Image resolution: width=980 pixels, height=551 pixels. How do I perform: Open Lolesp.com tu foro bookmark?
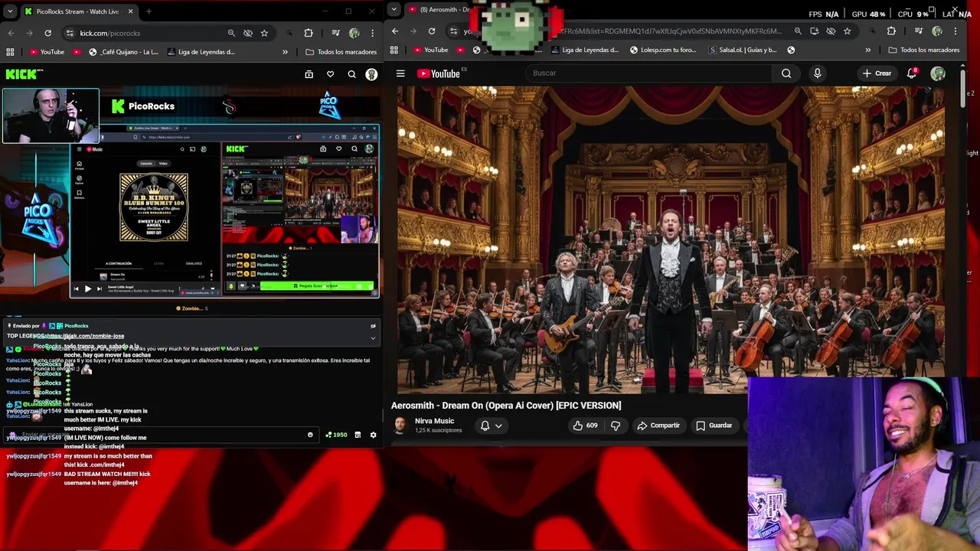663,50
